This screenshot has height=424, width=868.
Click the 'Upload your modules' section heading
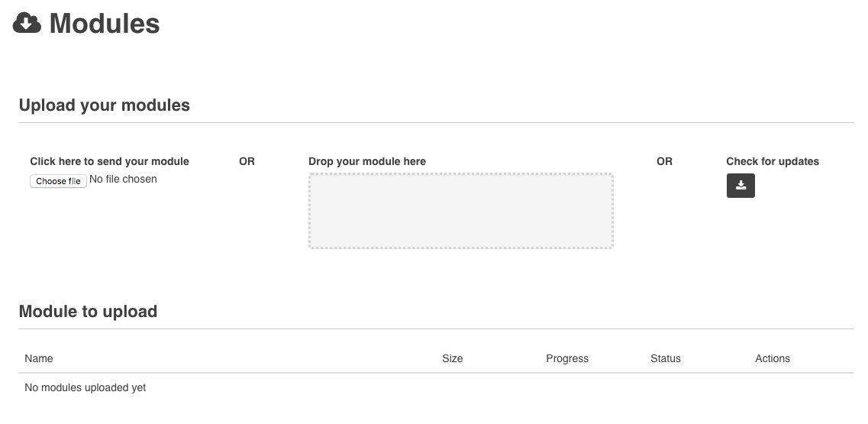(105, 105)
